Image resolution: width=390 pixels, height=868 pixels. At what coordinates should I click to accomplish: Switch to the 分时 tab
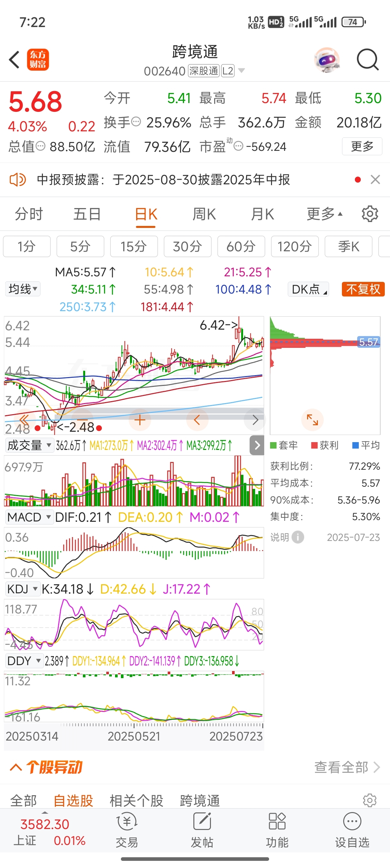(29, 214)
